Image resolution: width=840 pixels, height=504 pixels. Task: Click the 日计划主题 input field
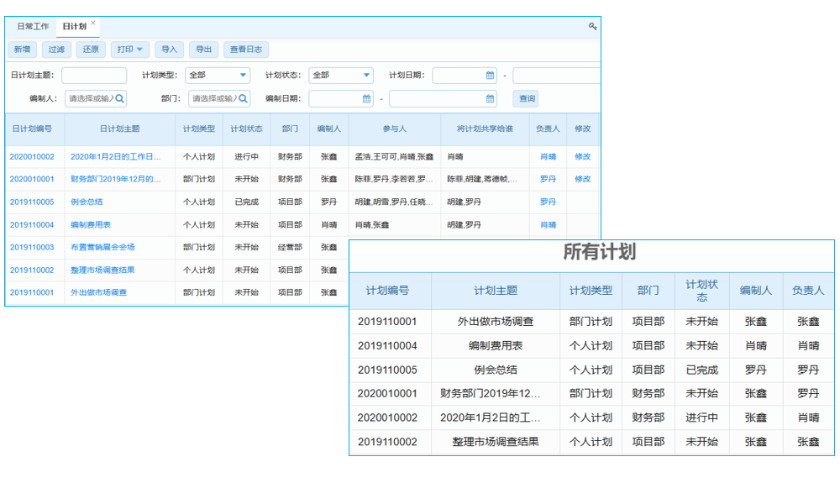point(94,75)
